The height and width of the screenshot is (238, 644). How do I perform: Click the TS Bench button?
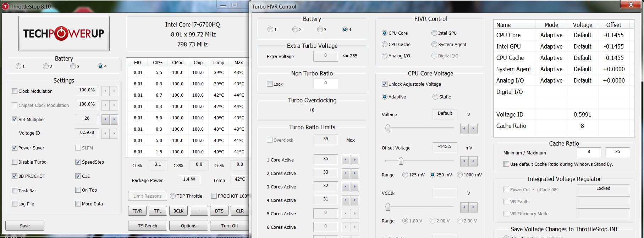[x=147, y=226]
